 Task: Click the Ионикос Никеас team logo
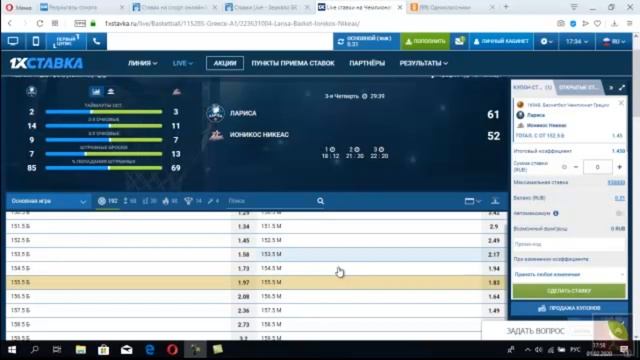pos(216,135)
